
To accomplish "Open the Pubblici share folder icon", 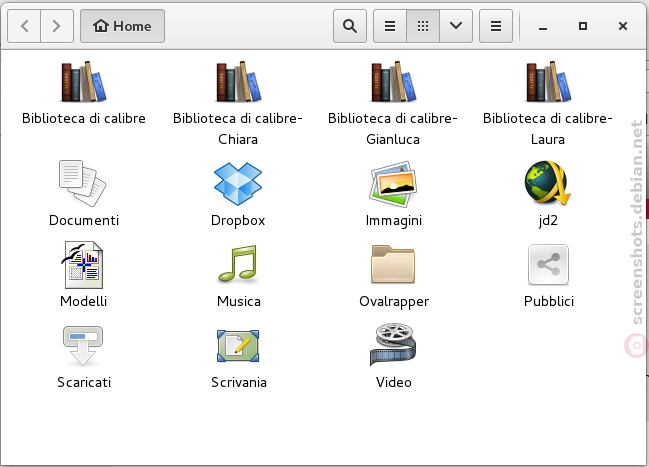I will pyautogui.click(x=548, y=265).
